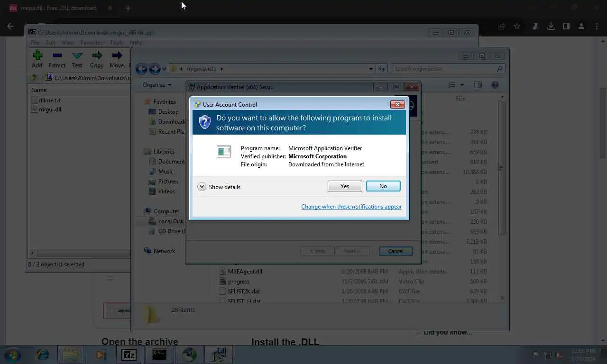
Task: Select SFLIST2K.dat file in Explorer
Action: coord(244,291)
